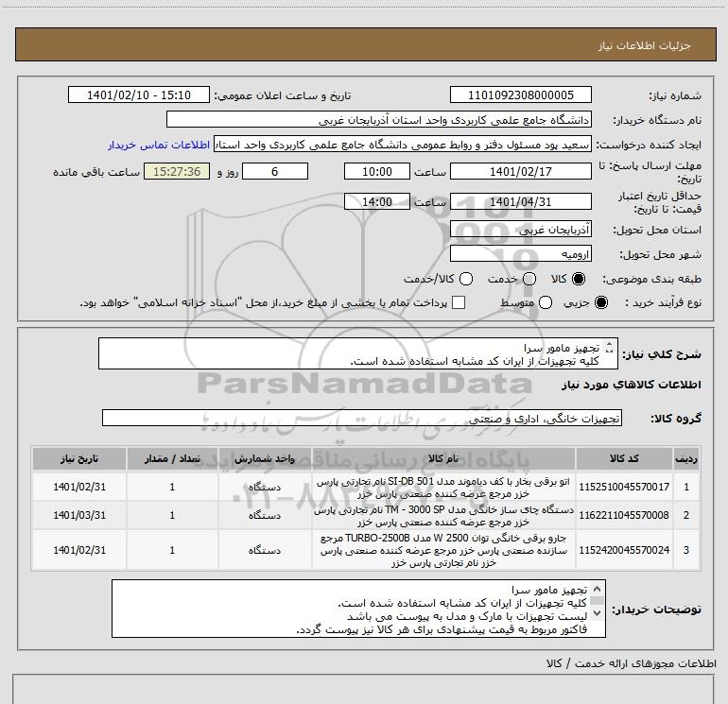Click the goods group field تجهیزات خانگی، اداری و صنعتی
This screenshot has height=704, width=728.
coord(362,418)
